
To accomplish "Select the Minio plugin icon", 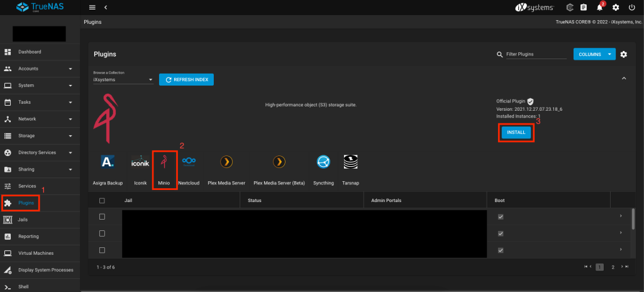I will click(x=164, y=162).
